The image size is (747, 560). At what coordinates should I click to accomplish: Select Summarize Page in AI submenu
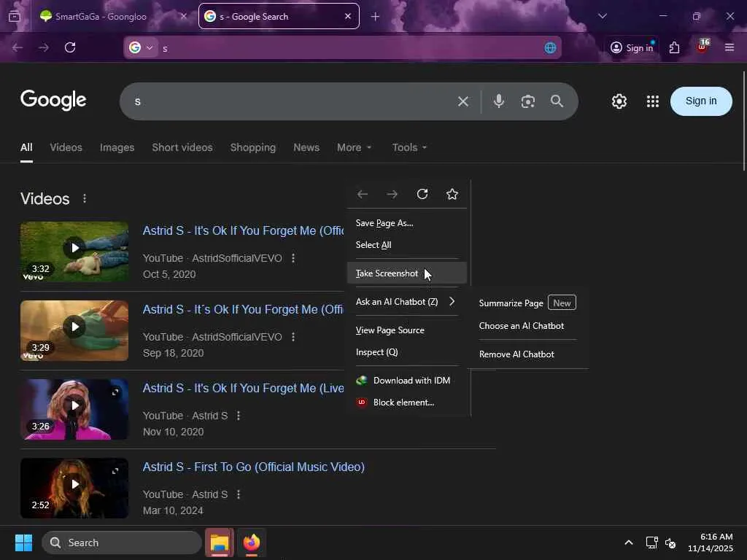point(528,303)
